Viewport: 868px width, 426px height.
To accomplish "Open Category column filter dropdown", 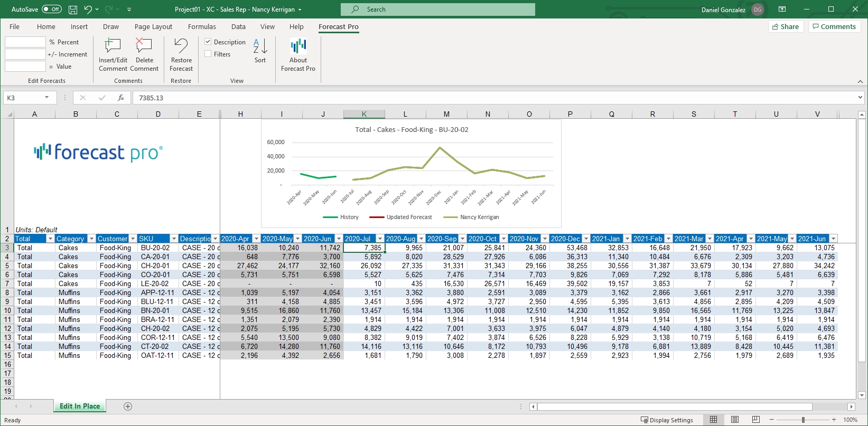I will pos(91,239).
